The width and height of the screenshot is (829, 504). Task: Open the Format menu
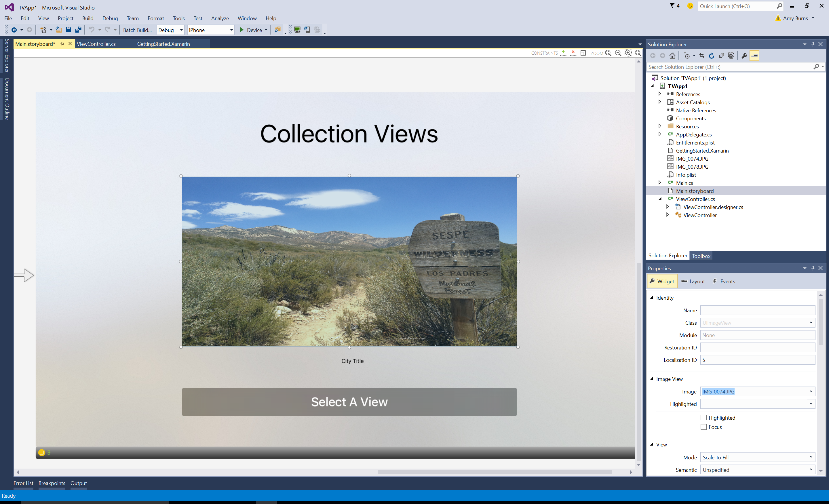pos(156,18)
